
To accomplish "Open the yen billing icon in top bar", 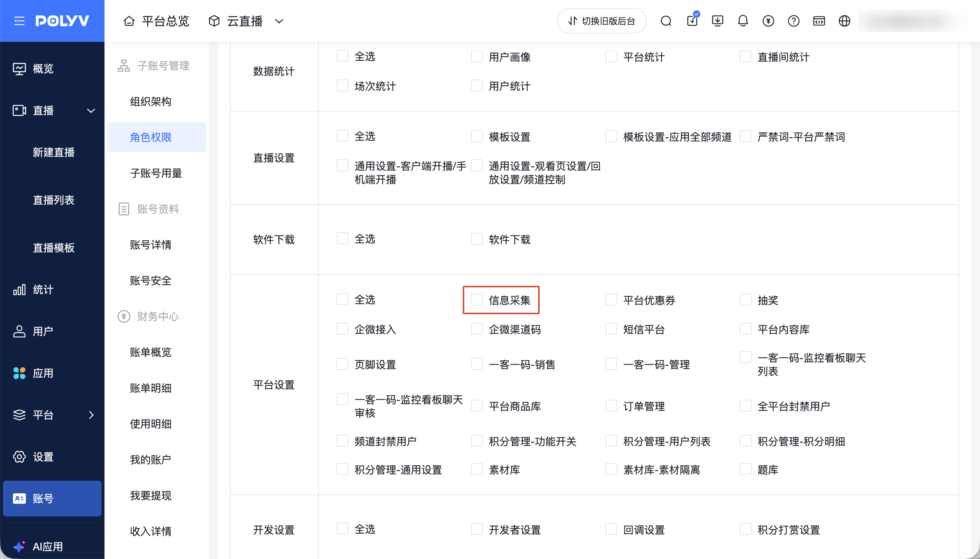I will point(768,21).
